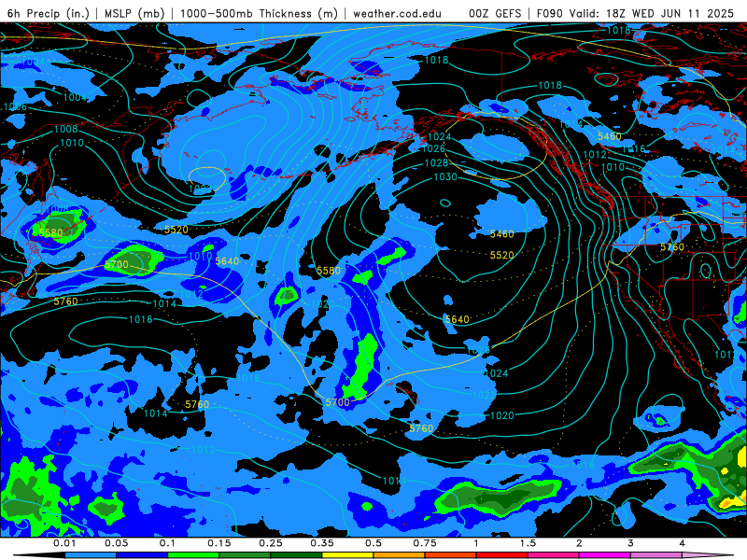Click the '6h Precip (in.)' title text

[x=49, y=13]
